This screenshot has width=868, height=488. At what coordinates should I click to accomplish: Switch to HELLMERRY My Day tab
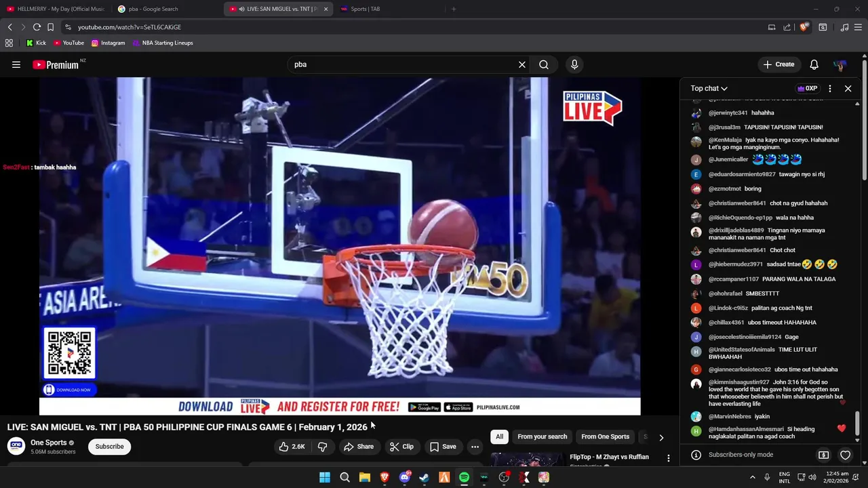56,9
